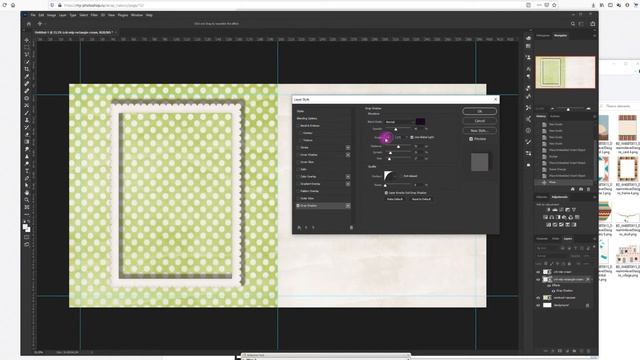Switch to the Histogram tab

coord(543,36)
